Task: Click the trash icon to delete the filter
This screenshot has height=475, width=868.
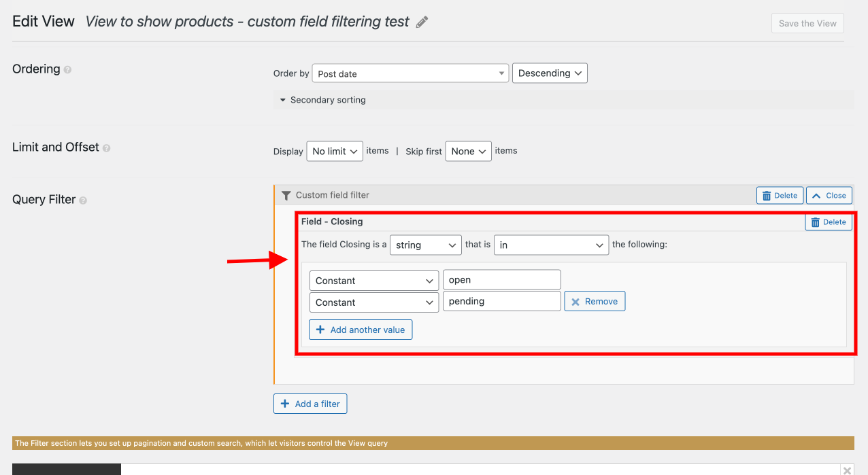Action: pos(780,195)
